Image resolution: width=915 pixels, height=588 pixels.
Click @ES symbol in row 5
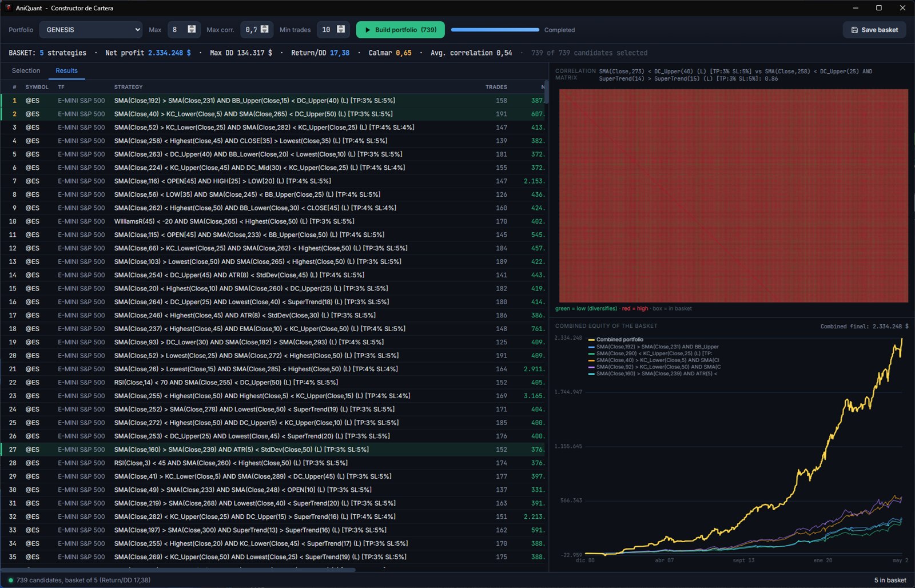coord(33,154)
